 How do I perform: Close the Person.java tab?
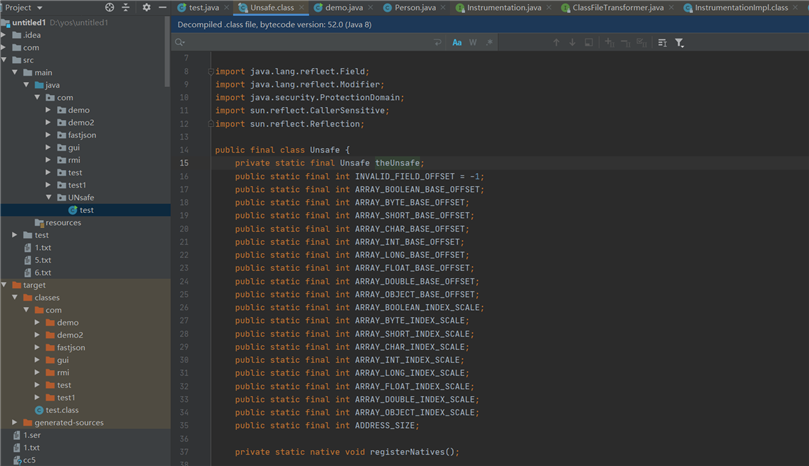click(443, 7)
